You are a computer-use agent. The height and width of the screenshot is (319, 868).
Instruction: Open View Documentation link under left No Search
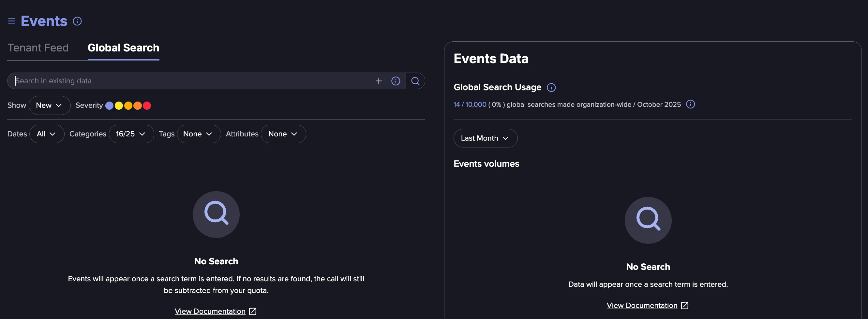210,311
